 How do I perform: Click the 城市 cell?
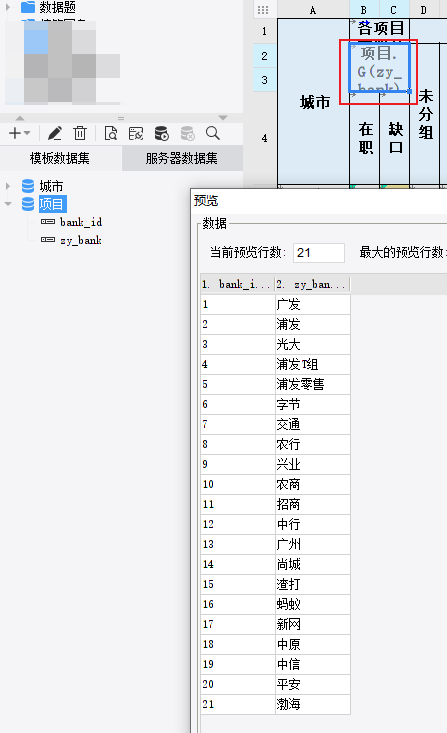(x=314, y=101)
